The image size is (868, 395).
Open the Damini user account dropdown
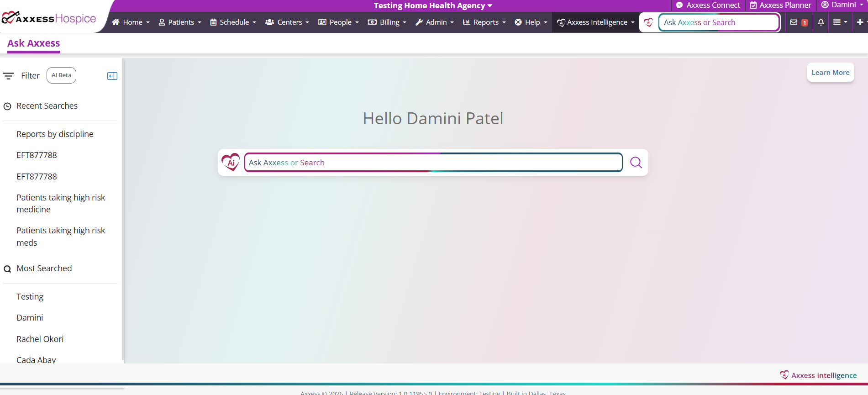point(842,5)
